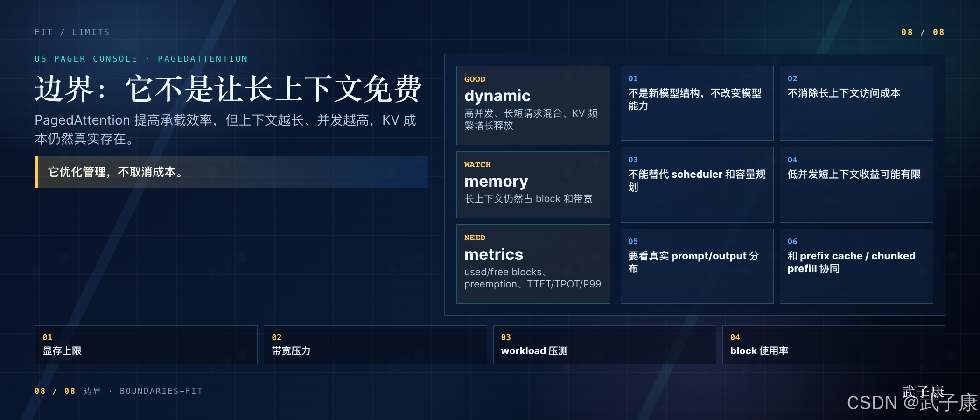Image resolution: width=980 pixels, height=420 pixels.
Task: Select the WATCH memory card
Action: point(533,184)
